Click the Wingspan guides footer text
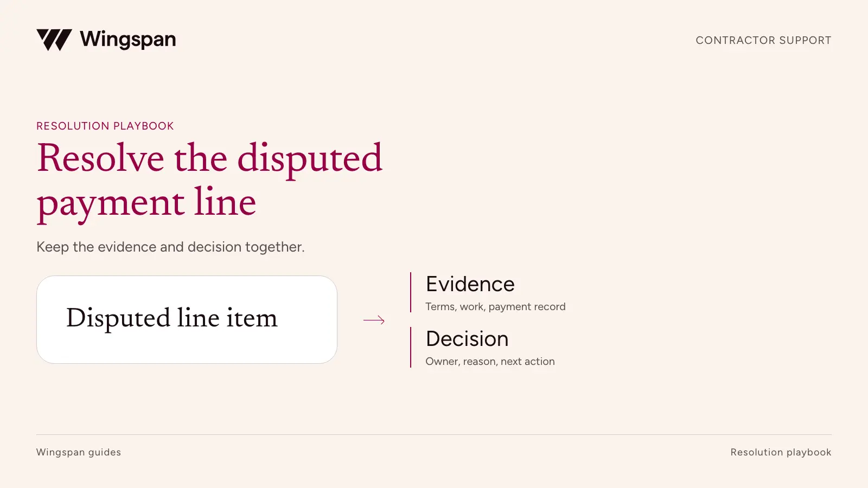The image size is (868, 488). (x=79, y=452)
